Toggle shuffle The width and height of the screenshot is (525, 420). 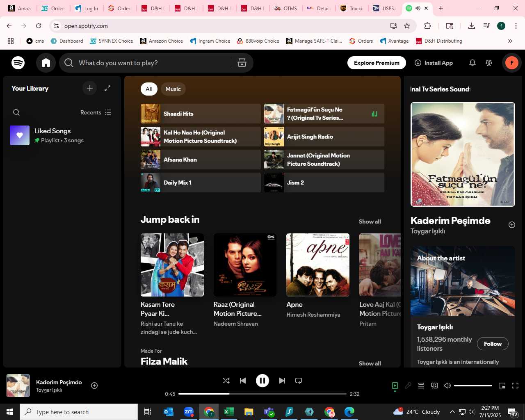[x=226, y=381]
